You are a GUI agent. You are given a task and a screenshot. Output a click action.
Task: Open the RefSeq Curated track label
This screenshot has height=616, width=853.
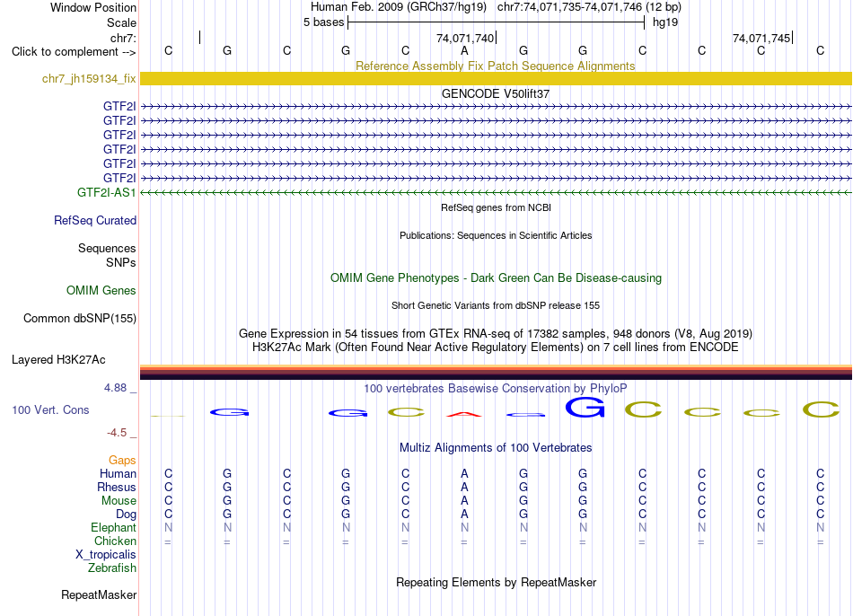point(94,220)
